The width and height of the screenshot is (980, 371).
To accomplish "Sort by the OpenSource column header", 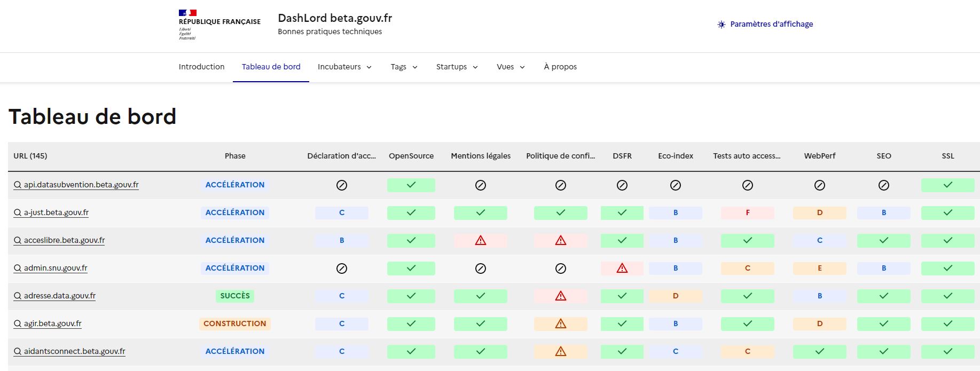I will (x=411, y=156).
